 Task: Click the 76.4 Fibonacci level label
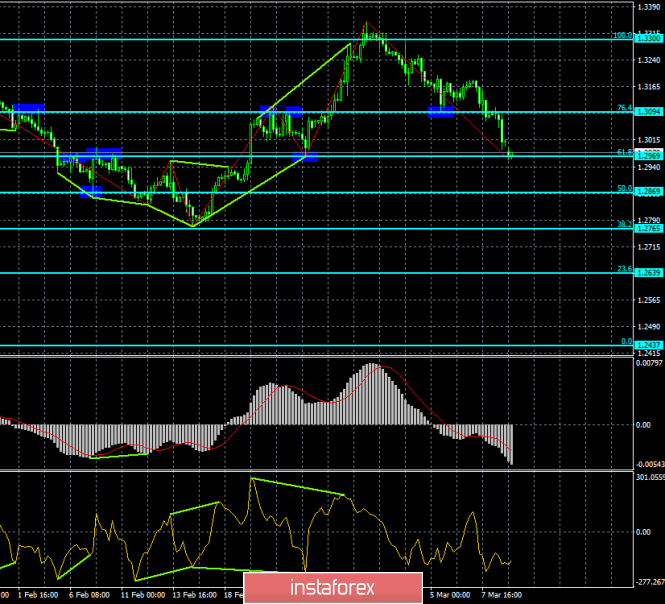pyautogui.click(x=624, y=108)
